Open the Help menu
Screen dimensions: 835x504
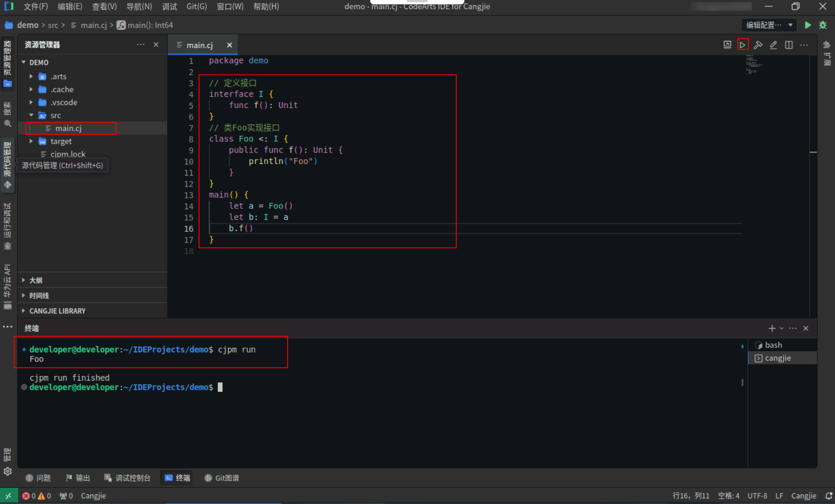(x=266, y=7)
